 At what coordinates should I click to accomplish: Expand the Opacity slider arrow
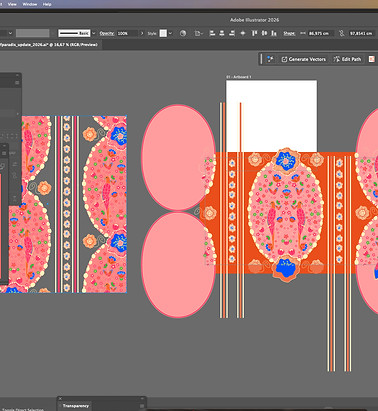[142, 33]
